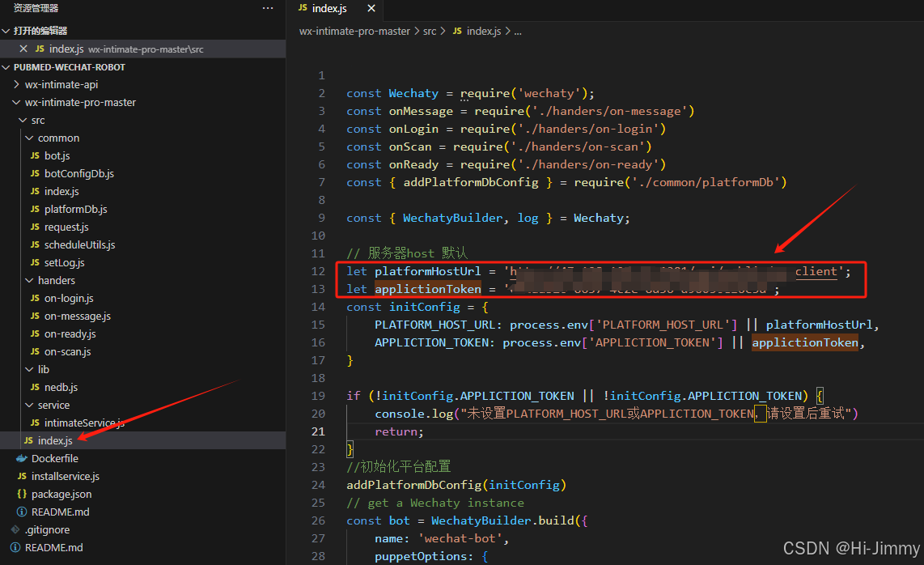Image resolution: width=924 pixels, height=565 pixels.
Task: Collapse the common folder
Action: 58,138
